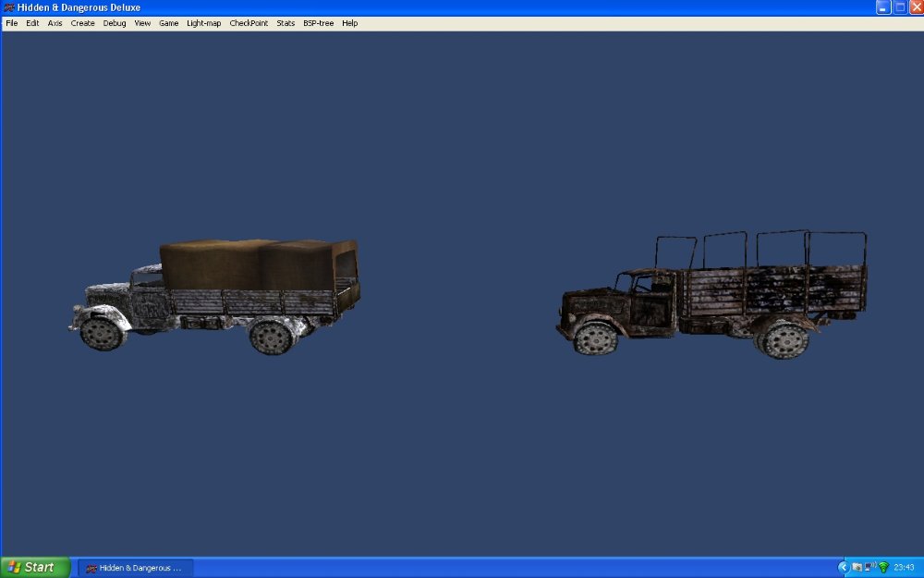Screen dimensions: 924x578
Task: Open the Light-map menu
Action: [x=204, y=23]
